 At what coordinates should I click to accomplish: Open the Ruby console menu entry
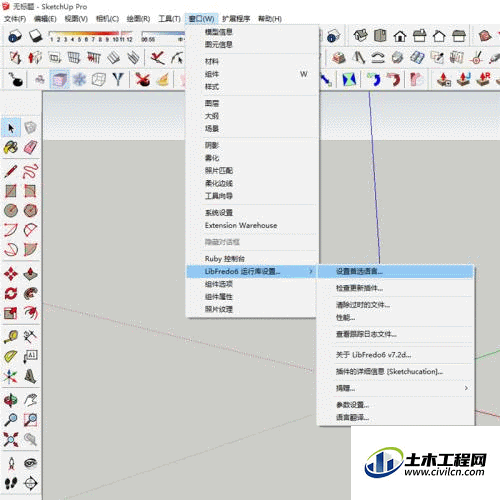tap(251, 259)
